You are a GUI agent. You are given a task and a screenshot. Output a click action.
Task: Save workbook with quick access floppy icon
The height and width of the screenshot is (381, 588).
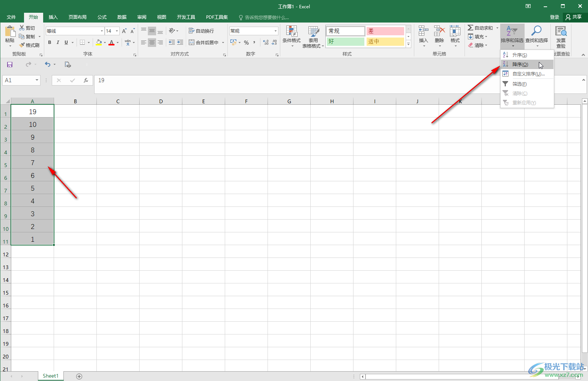[10, 65]
